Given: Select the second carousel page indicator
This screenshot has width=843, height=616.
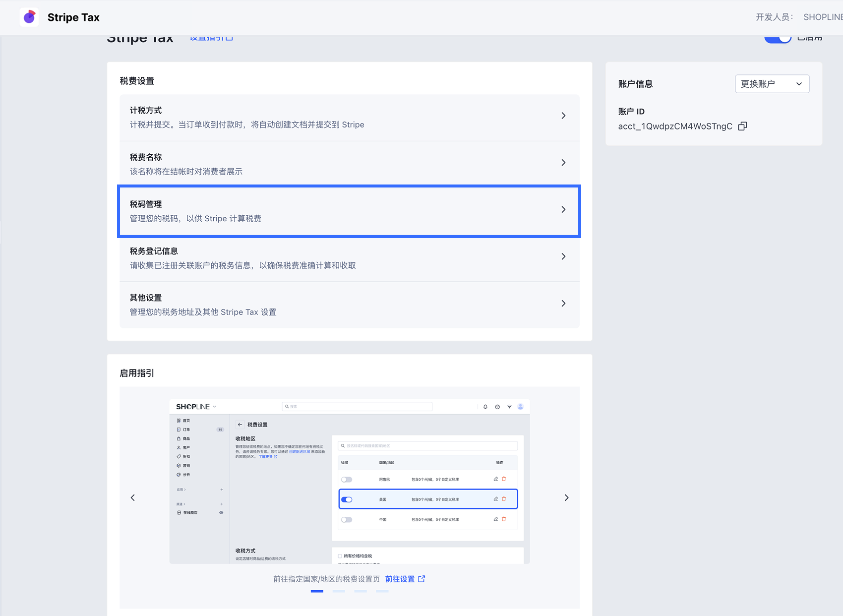Looking at the screenshot, I should (x=339, y=591).
